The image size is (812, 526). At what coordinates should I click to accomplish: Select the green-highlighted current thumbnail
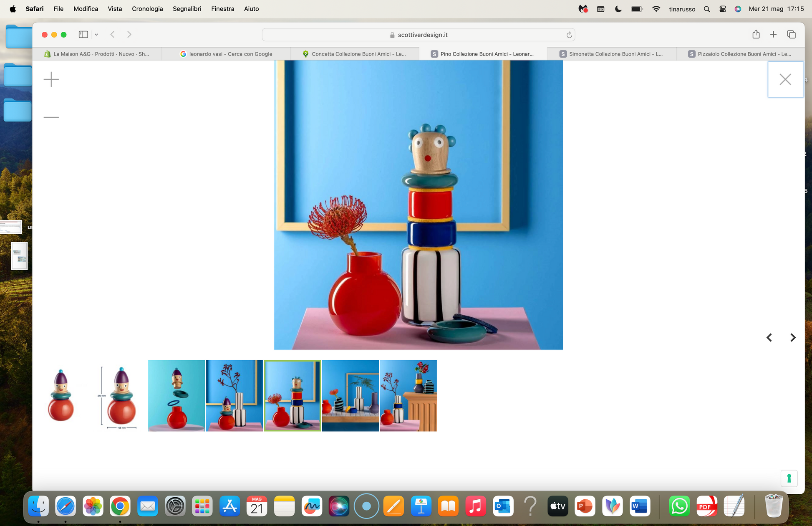click(x=293, y=395)
